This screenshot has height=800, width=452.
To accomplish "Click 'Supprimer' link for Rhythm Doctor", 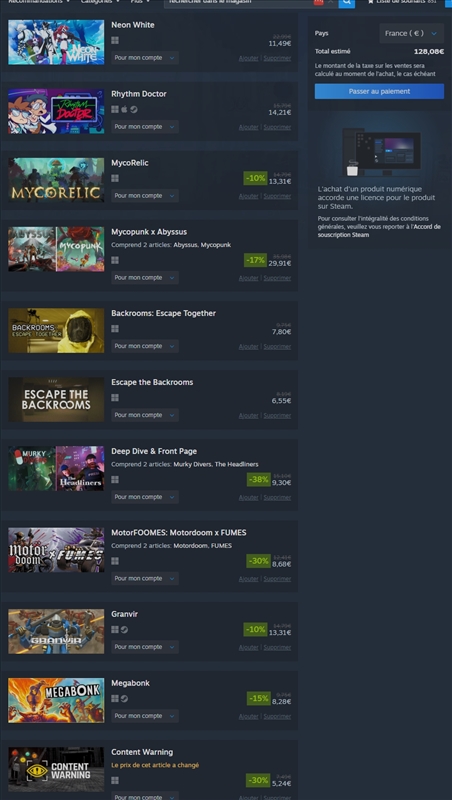I will (277, 127).
